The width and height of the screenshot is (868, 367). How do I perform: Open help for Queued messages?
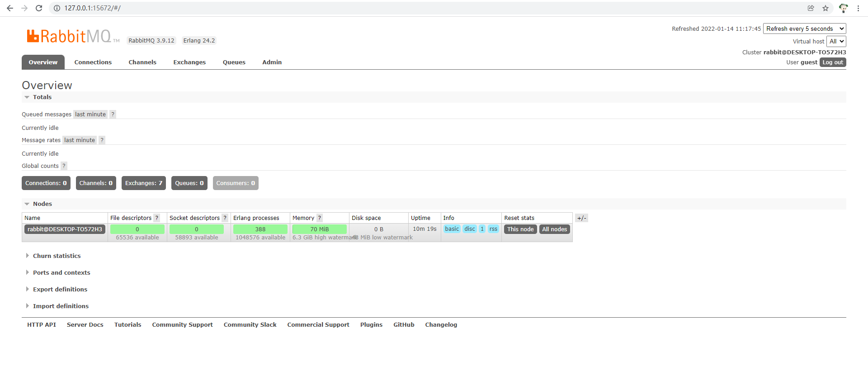113,114
